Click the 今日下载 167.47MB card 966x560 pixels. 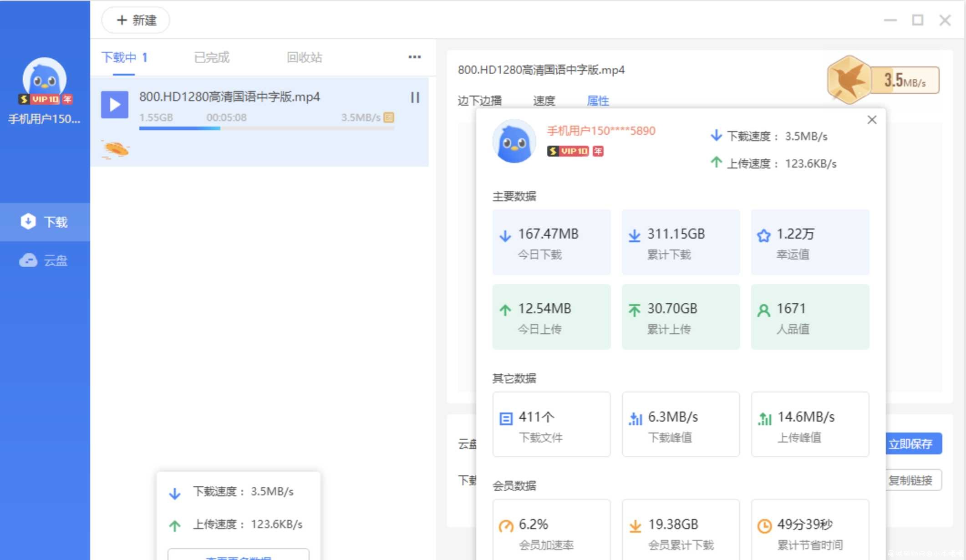[551, 242]
